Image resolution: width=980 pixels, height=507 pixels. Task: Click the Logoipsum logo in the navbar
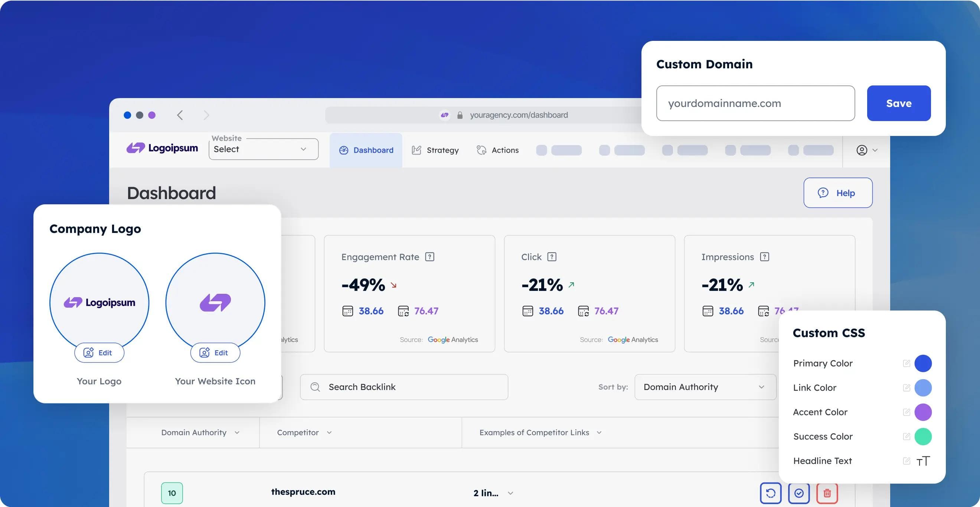[162, 148]
